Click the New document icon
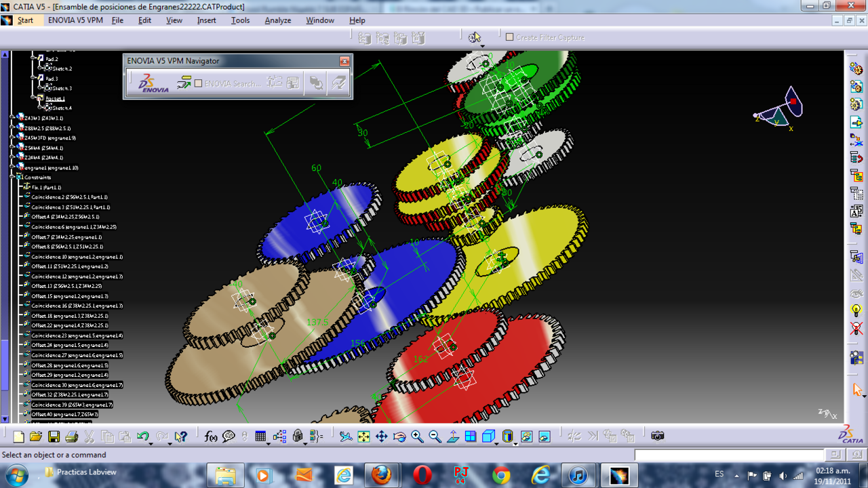The image size is (868, 488). [x=19, y=437]
